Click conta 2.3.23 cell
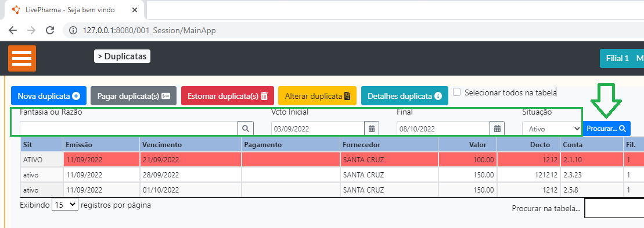 [x=592, y=175]
